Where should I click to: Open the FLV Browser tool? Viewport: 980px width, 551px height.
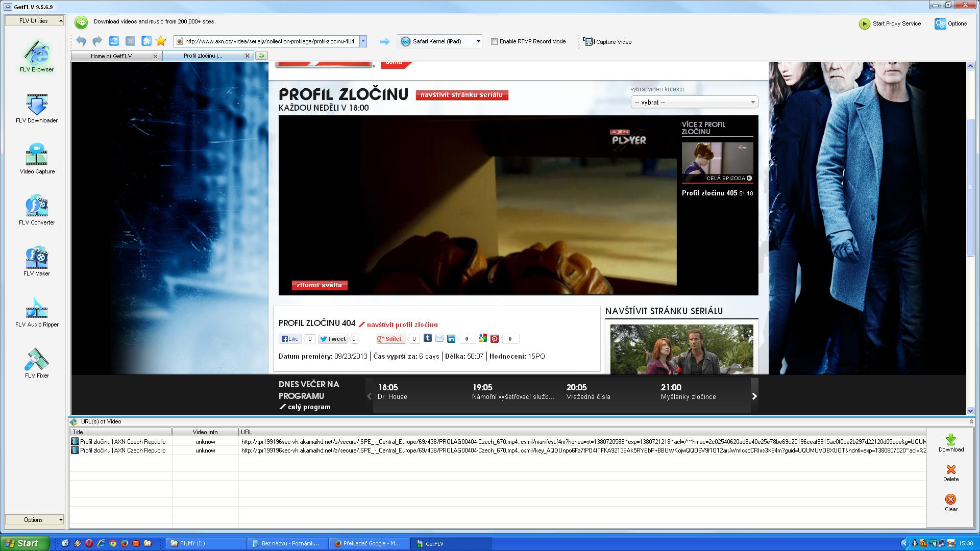point(36,56)
